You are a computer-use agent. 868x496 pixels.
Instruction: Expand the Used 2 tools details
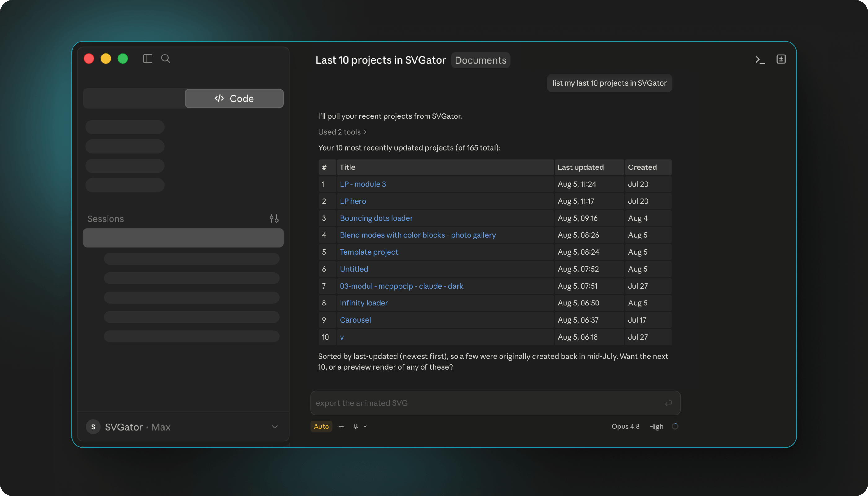click(x=342, y=132)
